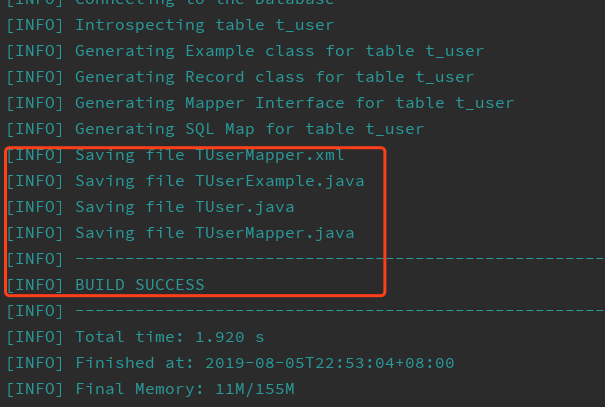605x407 pixels.
Task: Click the "Introspecting table t_user" log line
Action: [x=205, y=25]
